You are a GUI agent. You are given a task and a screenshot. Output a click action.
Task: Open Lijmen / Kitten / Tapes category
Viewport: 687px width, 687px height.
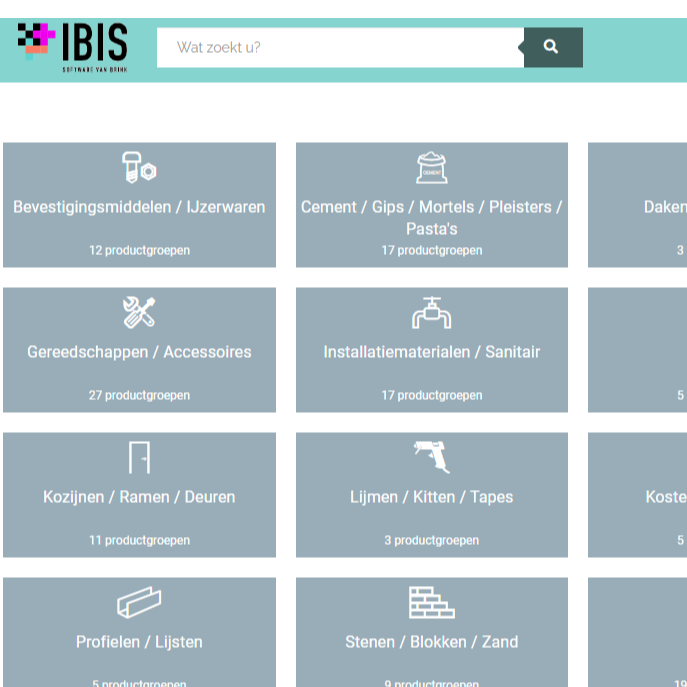coord(432,495)
